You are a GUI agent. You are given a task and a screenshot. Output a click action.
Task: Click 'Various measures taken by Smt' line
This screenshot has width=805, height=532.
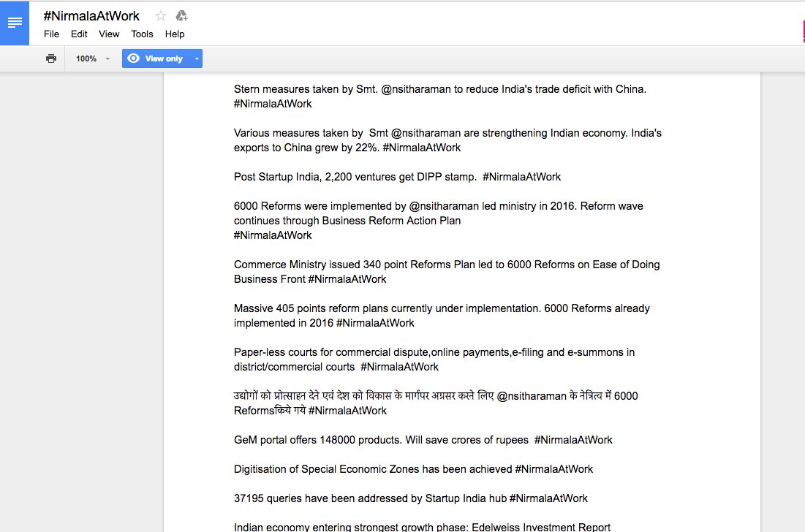(x=447, y=134)
